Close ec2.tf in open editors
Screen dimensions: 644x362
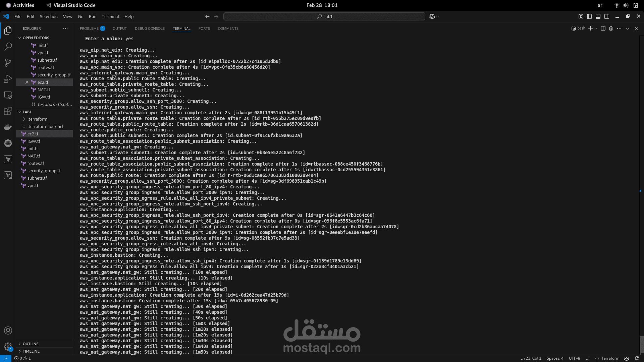pyautogui.click(x=27, y=82)
